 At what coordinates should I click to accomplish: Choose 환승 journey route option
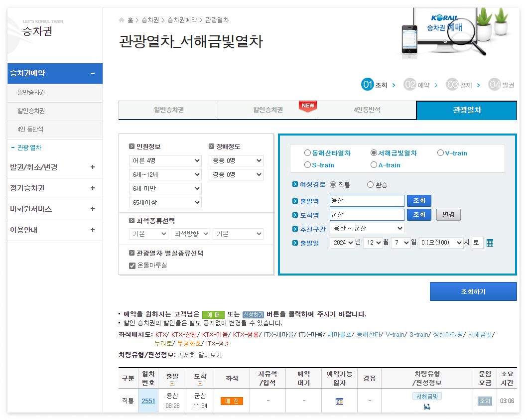(370, 185)
